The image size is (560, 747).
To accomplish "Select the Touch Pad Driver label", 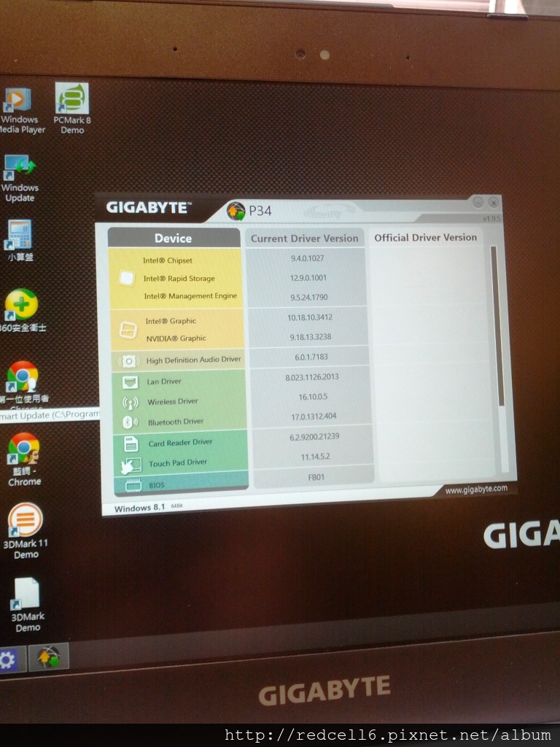I will [178, 463].
